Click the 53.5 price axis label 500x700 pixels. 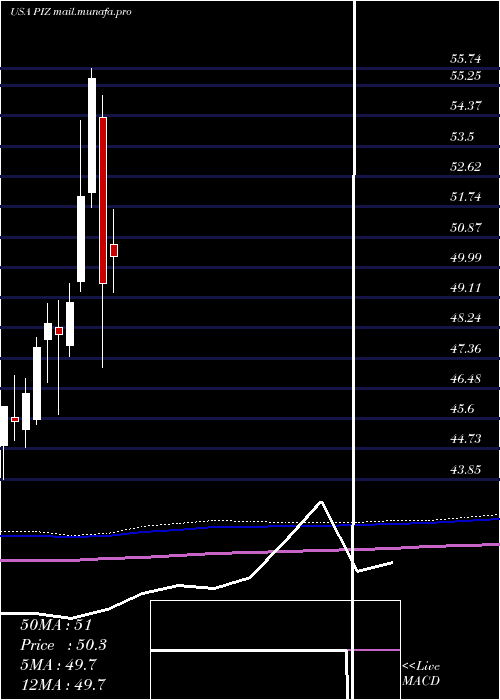(x=462, y=137)
